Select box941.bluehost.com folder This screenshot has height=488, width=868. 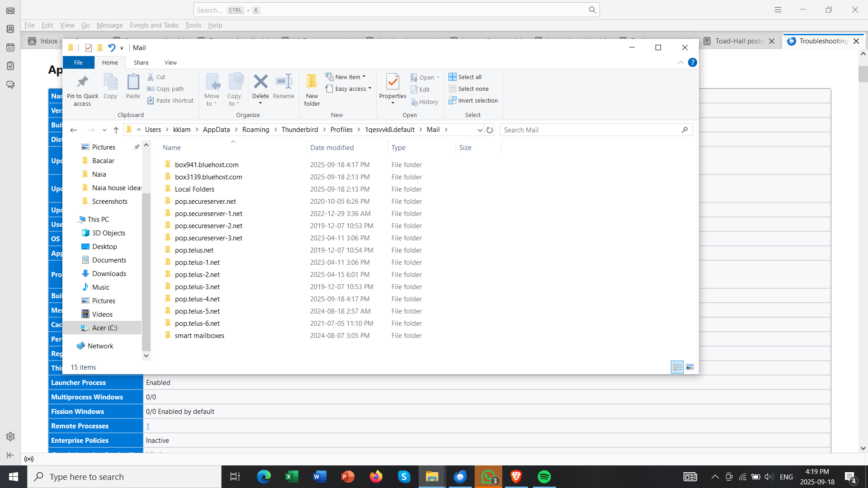tap(207, 165)
